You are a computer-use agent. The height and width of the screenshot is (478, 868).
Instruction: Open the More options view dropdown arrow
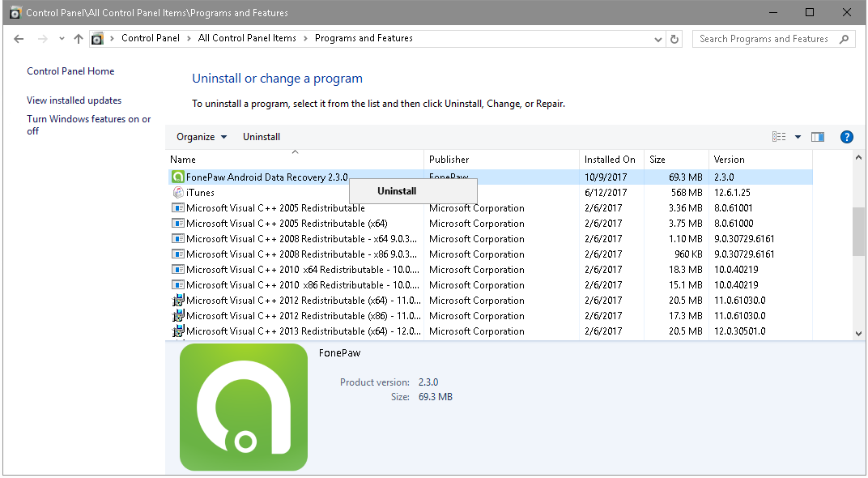coord(798,137)
